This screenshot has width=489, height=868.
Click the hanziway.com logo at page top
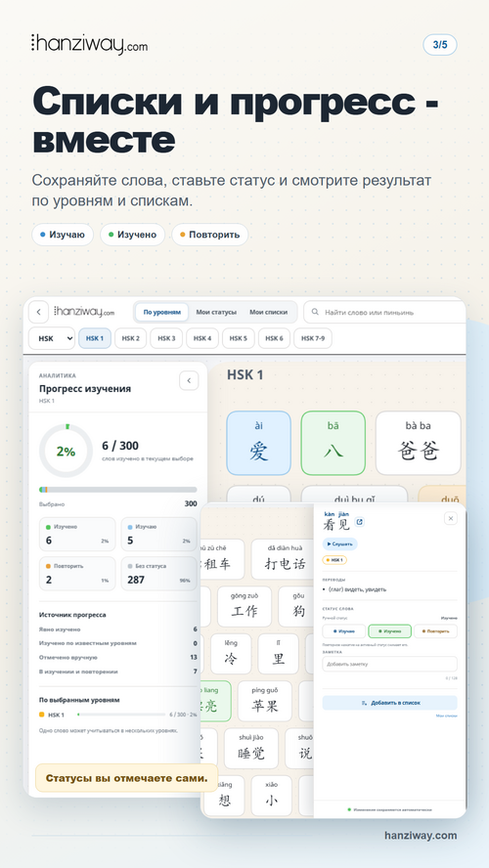coord(89,45)
